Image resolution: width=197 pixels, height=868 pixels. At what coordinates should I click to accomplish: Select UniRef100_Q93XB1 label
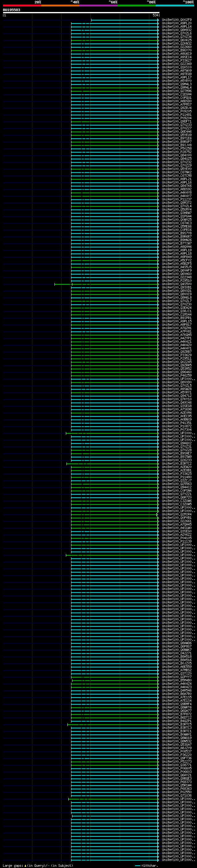pos(177,287)
